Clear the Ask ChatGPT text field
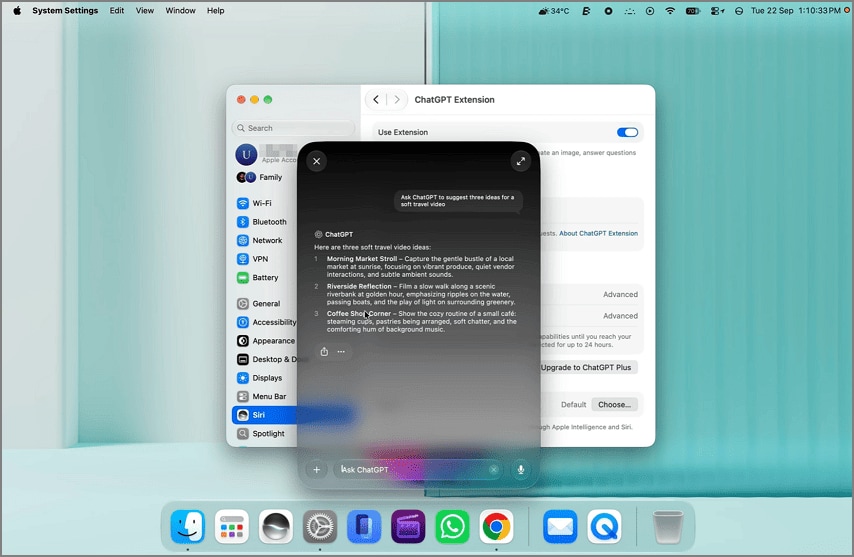This screenshot has width=854, height=557. tap(493, 469)
